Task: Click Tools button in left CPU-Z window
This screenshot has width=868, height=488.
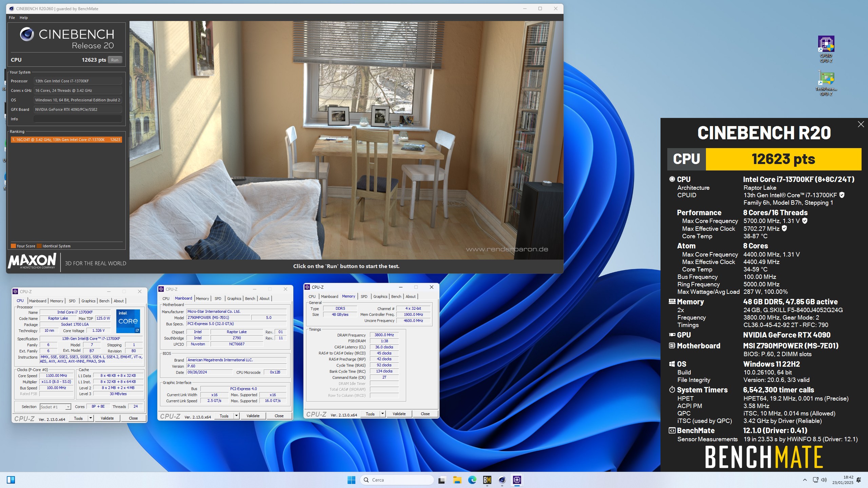Action: tap(78, 419)
